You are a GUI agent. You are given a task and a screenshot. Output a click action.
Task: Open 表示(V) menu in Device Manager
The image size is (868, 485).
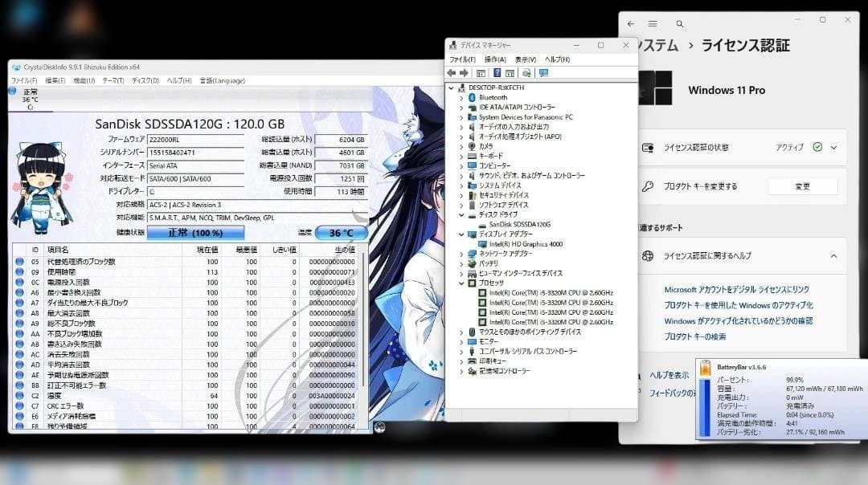click(x=526, y=59)
